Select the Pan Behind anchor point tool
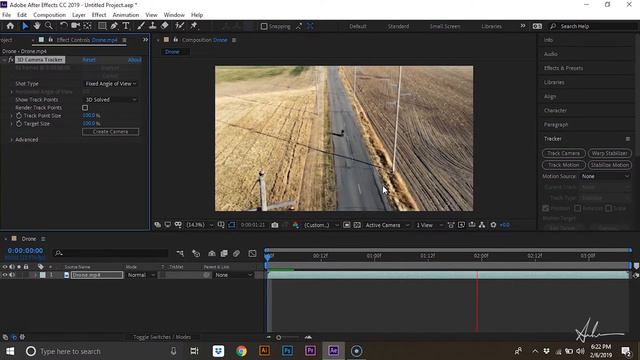 [x=87, y=26]
